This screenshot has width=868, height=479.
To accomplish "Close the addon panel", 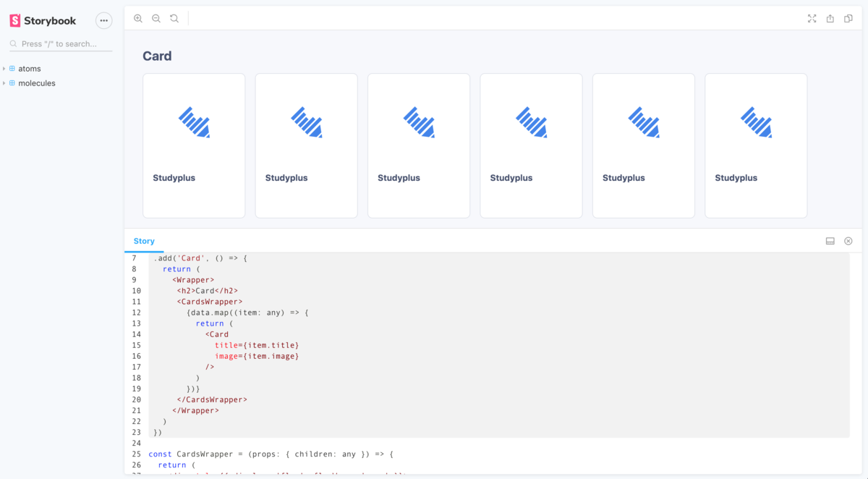I will pyautogui.click(x=848, y=241).
